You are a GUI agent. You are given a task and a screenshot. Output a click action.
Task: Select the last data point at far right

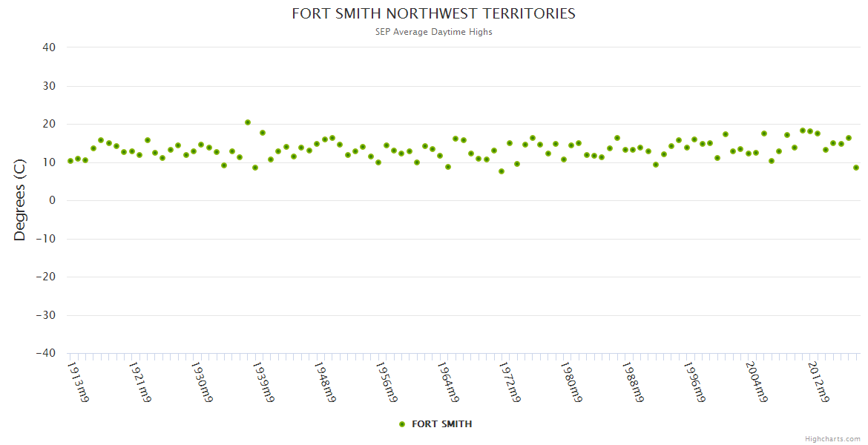click(x=856, y=168)
